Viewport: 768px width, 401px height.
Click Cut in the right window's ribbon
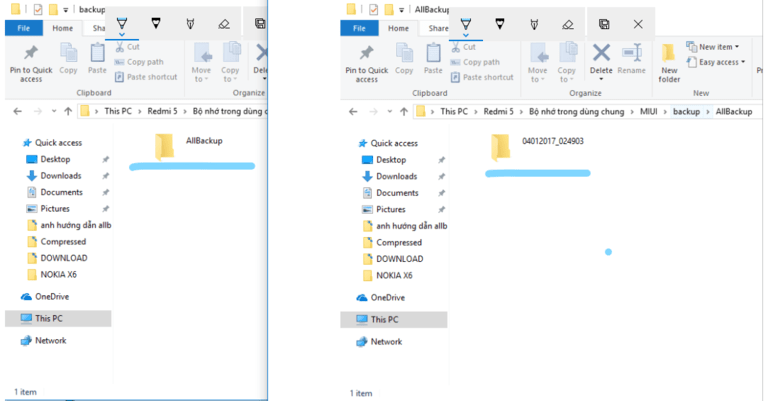pyautogui.click(x=463, y=47)
